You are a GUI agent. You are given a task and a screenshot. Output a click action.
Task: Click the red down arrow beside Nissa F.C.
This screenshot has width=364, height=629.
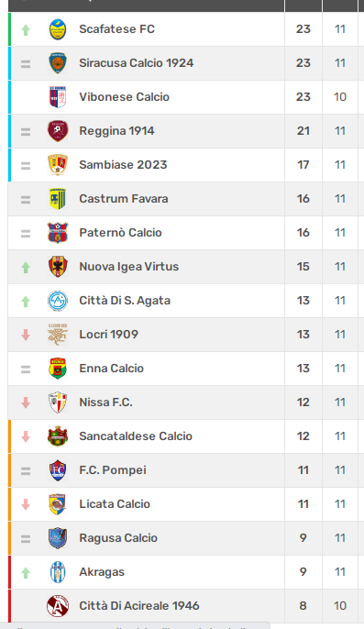pyautogui.click(x=26, y=403)
